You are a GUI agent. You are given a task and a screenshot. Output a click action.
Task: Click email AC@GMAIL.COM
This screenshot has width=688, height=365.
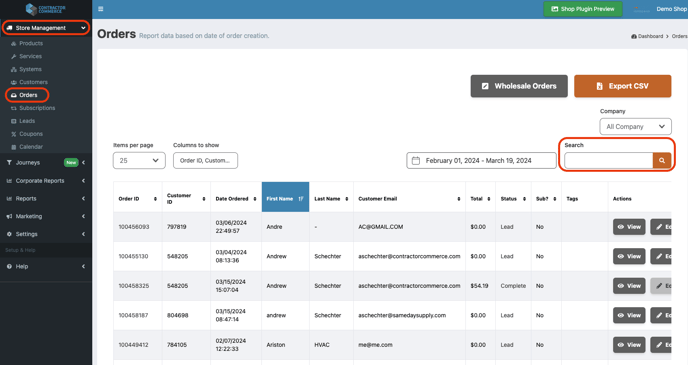click(380, 227)
